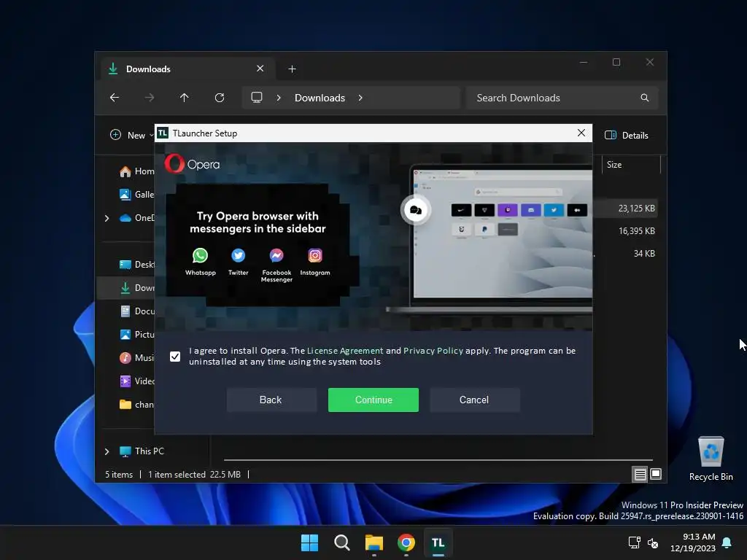Close the Downloads tab
This screenshot has height=560, width=747.
[260, 69]
